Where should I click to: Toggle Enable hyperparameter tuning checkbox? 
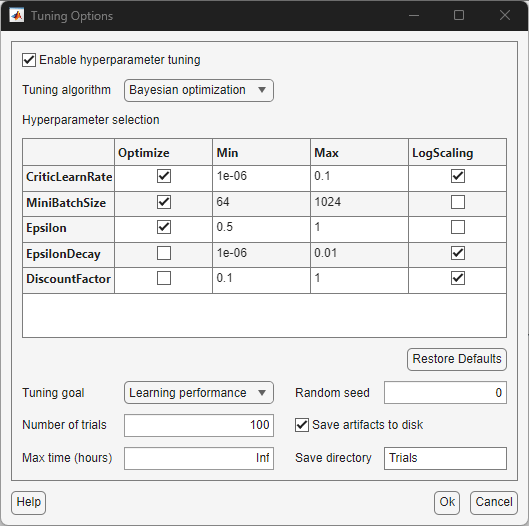[x=29, y=60]
